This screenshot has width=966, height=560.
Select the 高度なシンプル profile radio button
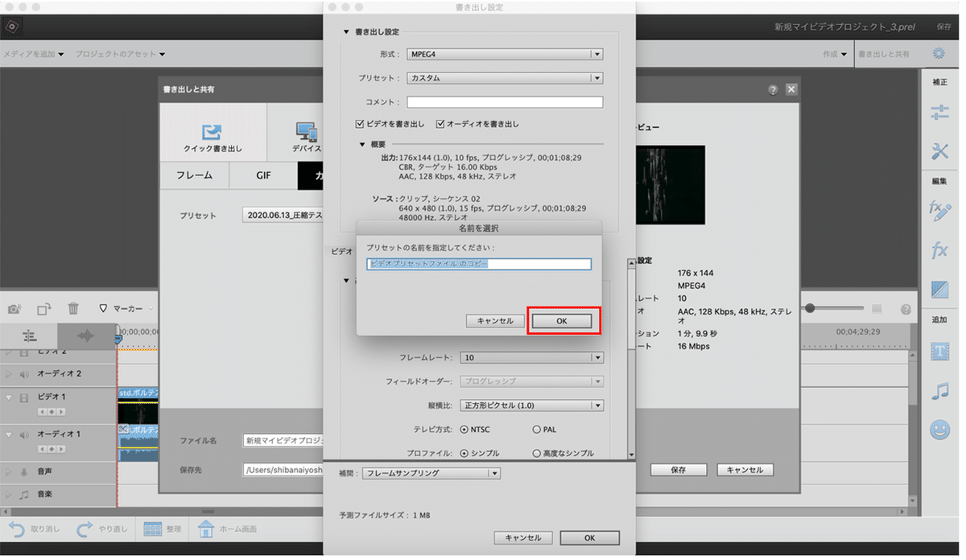[x=537, y=453]
